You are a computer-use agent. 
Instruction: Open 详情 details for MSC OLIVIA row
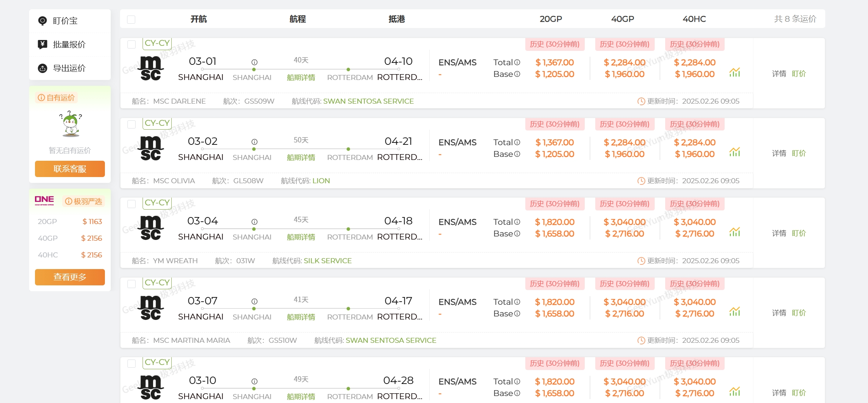point(779,153)
